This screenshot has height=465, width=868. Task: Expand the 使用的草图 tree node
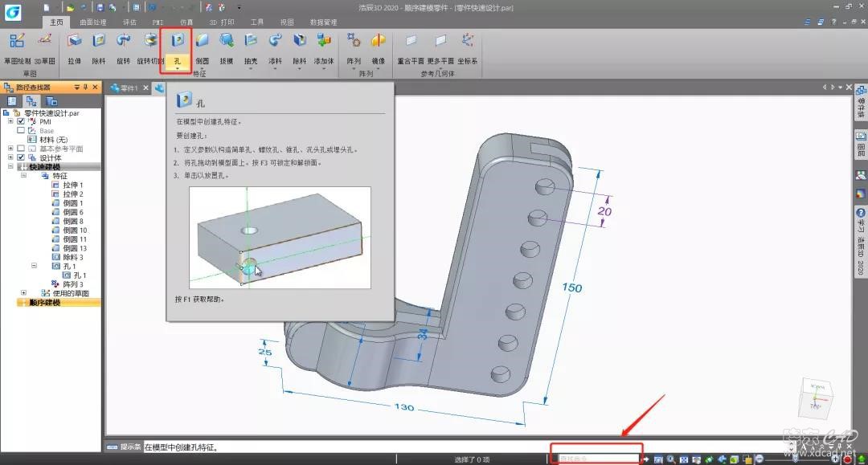point(23,293)
